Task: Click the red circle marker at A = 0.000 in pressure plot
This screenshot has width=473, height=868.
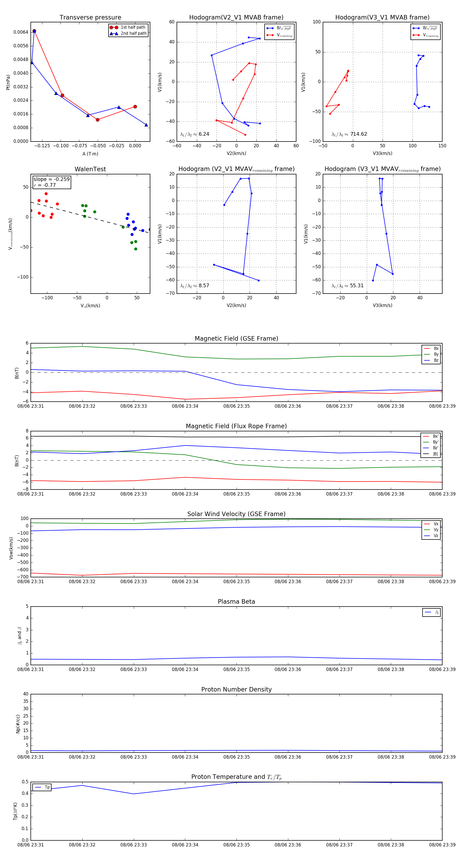Action: (135, 107)
